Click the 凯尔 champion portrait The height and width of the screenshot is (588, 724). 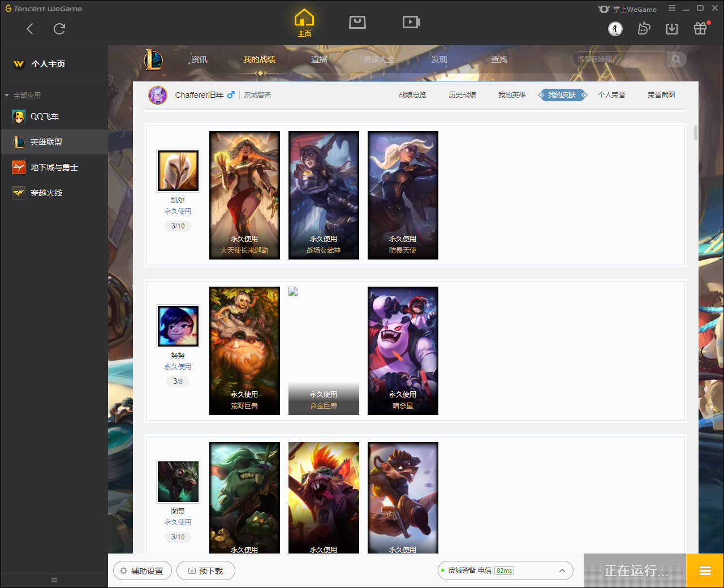pos(178,171)
